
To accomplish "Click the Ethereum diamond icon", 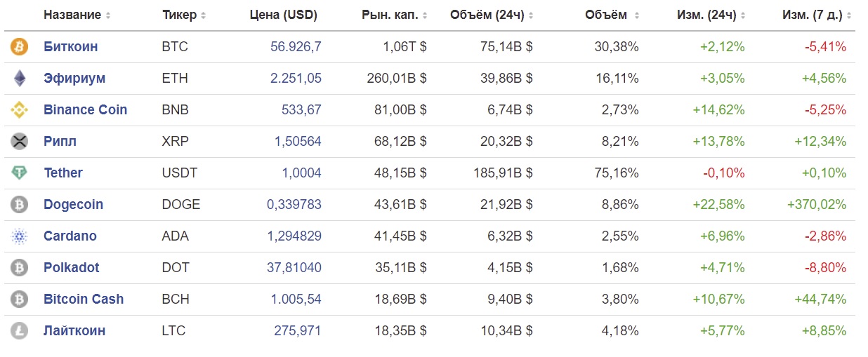I will pos(19,79).
